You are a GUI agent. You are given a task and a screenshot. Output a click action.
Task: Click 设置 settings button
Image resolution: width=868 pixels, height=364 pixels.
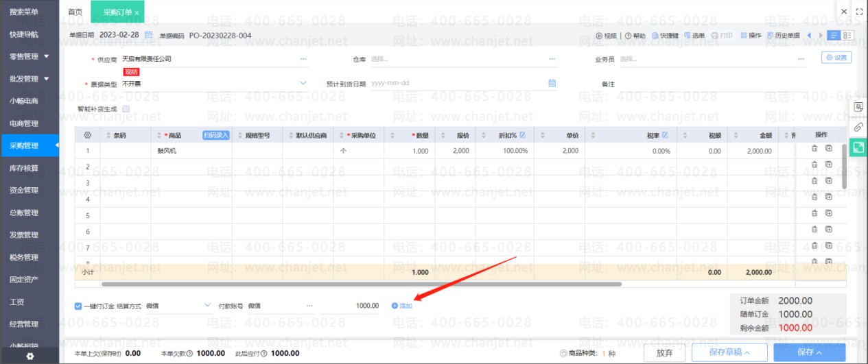pos(836,58)
